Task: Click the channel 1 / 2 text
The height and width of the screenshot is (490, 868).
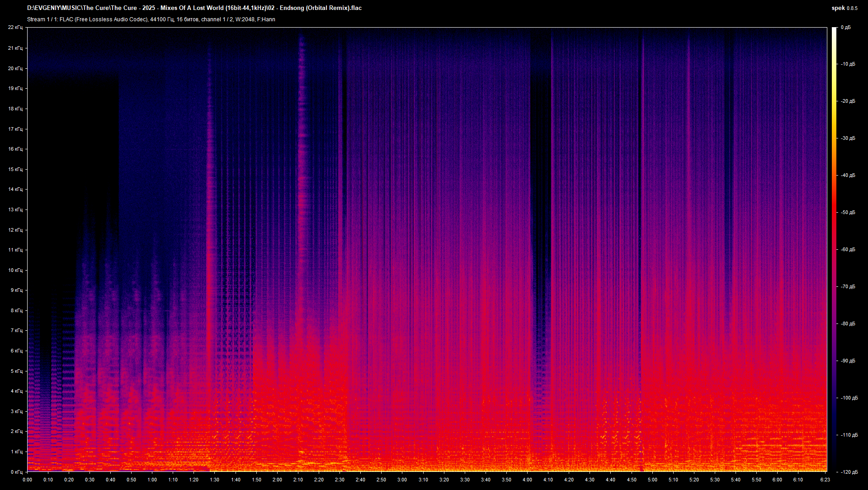Action: (x=217, y=19)
